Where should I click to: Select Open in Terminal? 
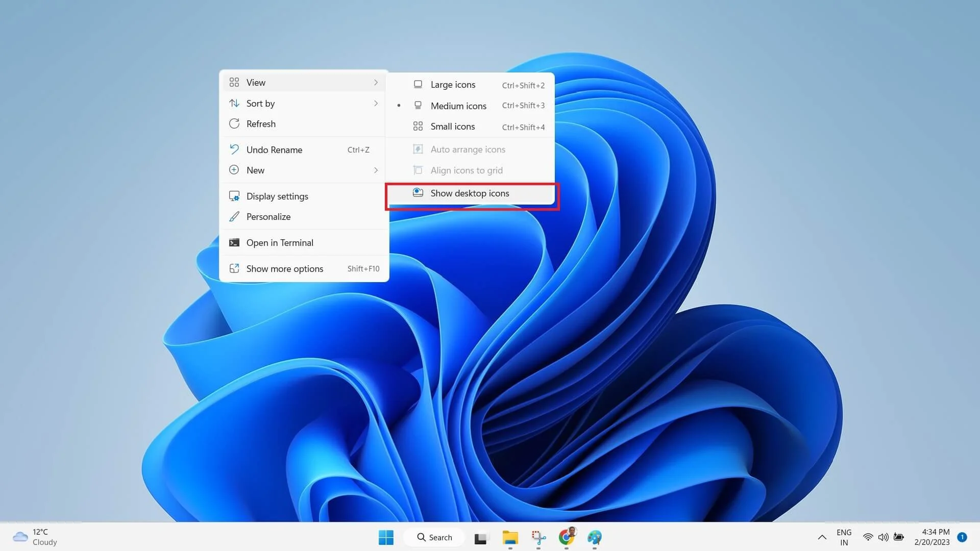(x=280, y=242)
